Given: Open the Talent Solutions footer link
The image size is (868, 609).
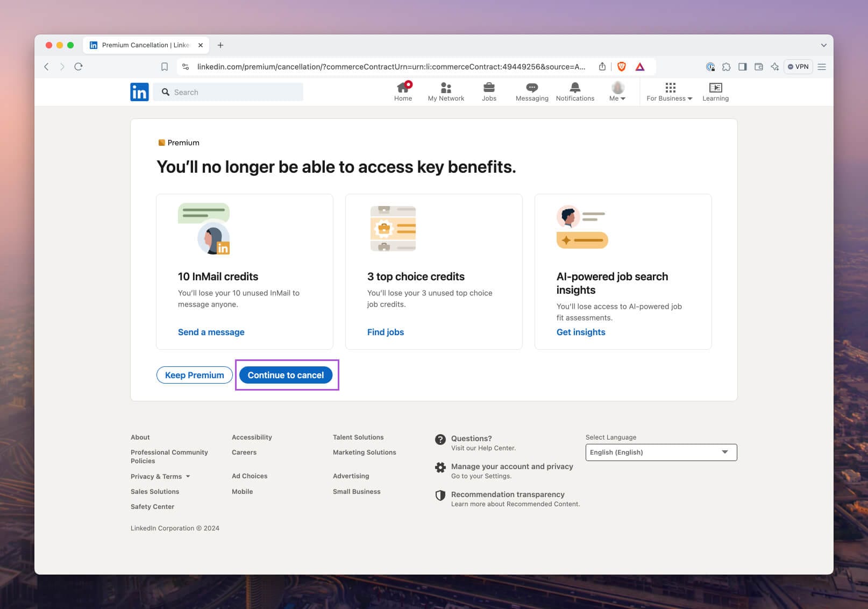Looking at the screenshot, I should 358,437.
